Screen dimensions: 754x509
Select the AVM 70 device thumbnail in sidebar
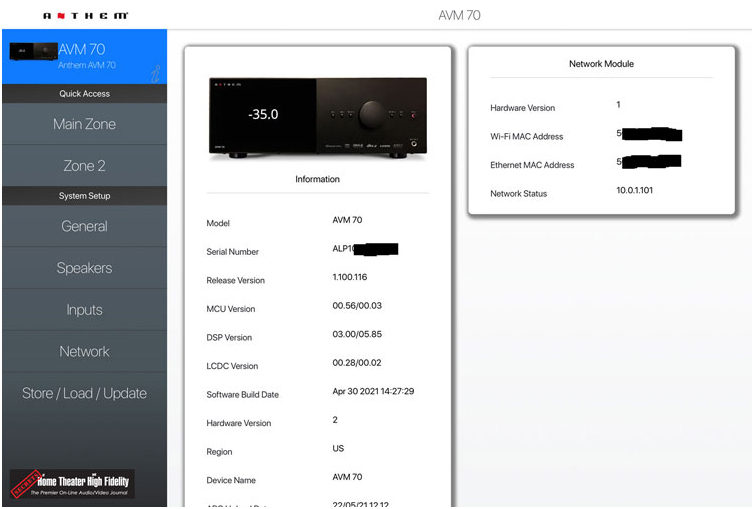[33, 51]
